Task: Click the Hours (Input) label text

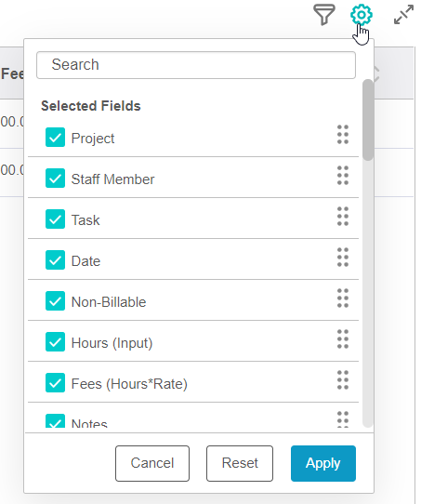Action: (112, 343)
